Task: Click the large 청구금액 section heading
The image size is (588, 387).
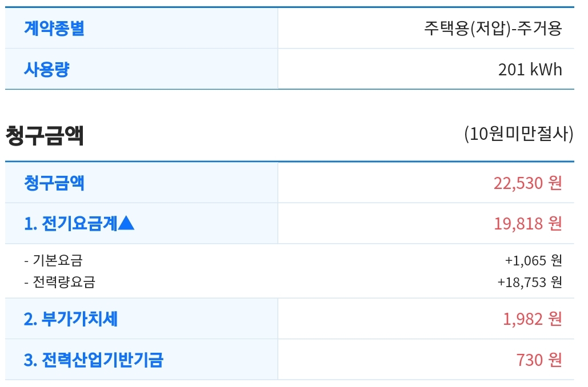Action: pos(45,136)
